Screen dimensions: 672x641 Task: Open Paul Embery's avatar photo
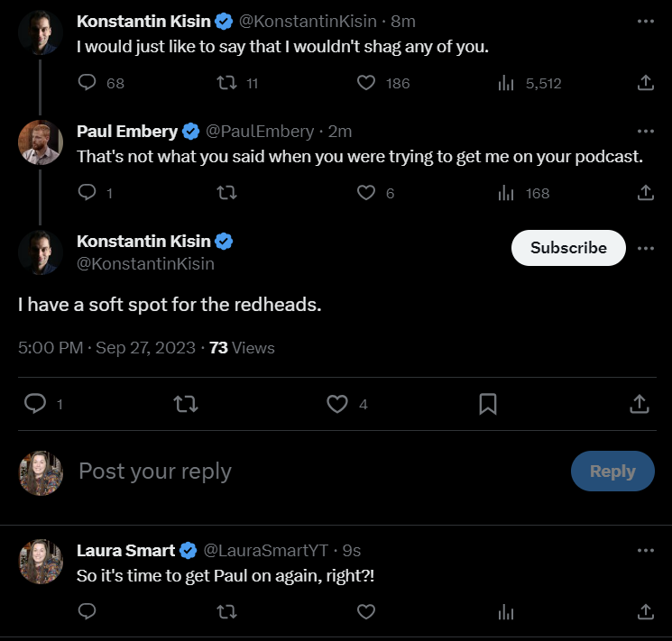(x=41, y=142)
